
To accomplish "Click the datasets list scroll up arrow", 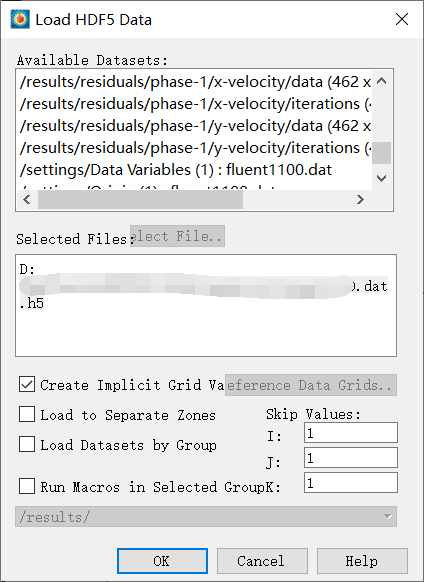I will click(382, 81).
